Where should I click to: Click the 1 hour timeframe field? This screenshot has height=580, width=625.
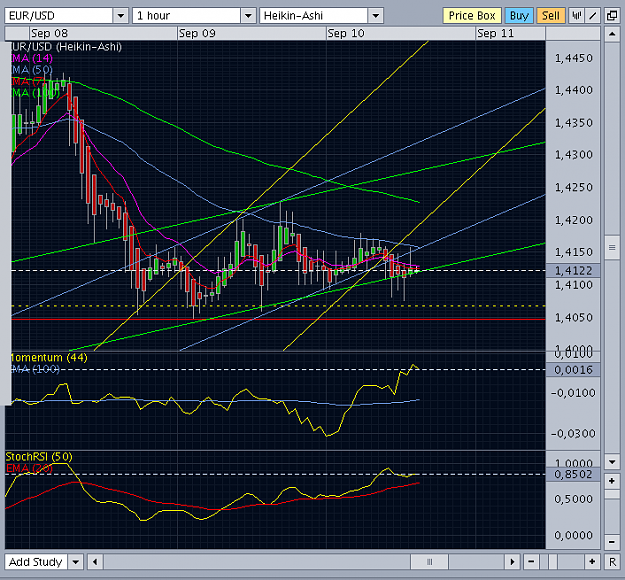[x=187, y=16]
